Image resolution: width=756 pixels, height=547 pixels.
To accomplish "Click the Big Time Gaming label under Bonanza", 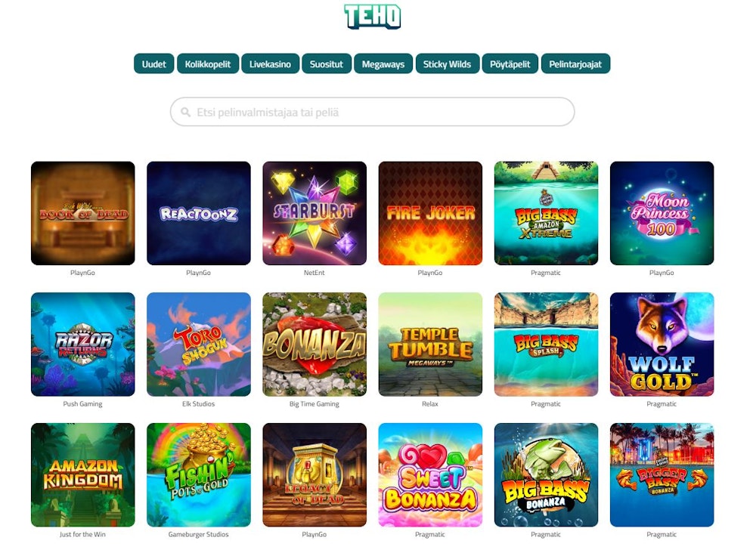I will [x=314, y=404].
